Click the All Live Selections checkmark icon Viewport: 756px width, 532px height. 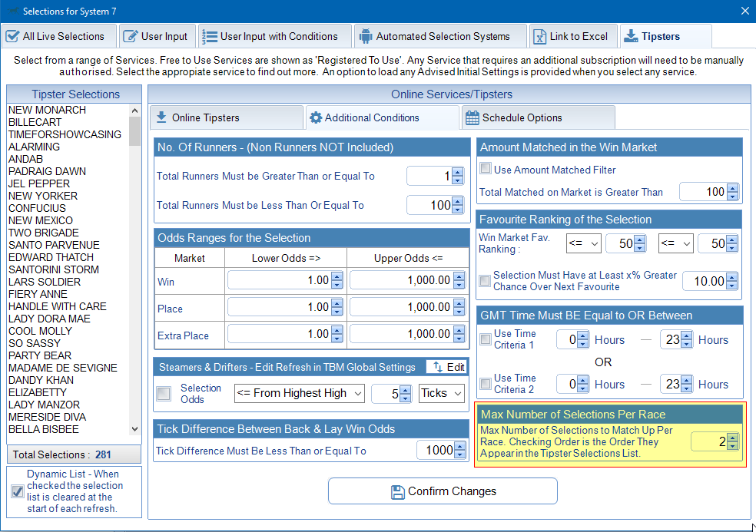pos(12,36)
